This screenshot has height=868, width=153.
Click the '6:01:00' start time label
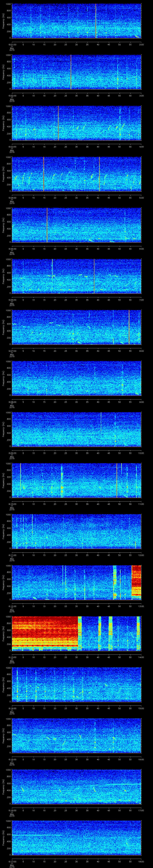click(x=12, y=44)
